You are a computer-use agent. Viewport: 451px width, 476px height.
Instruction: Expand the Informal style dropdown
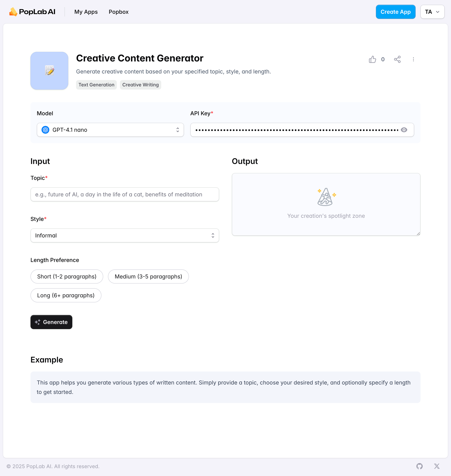pos(124,235)
